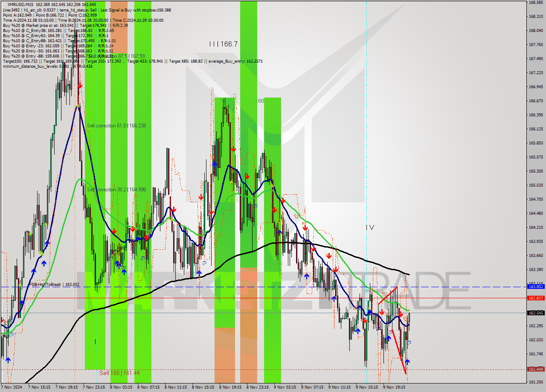Click the 164.210 price scale value
546x392 pixels.
[535, 228]
